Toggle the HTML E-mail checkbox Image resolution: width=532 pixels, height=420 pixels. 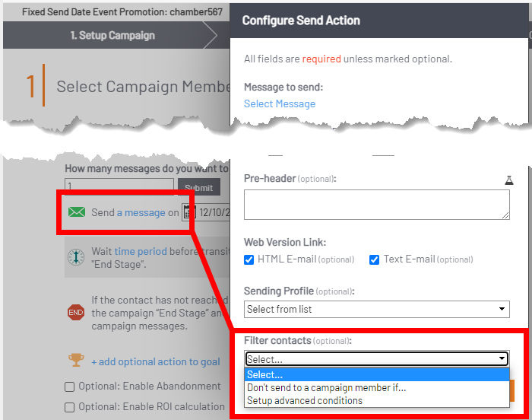249,259
